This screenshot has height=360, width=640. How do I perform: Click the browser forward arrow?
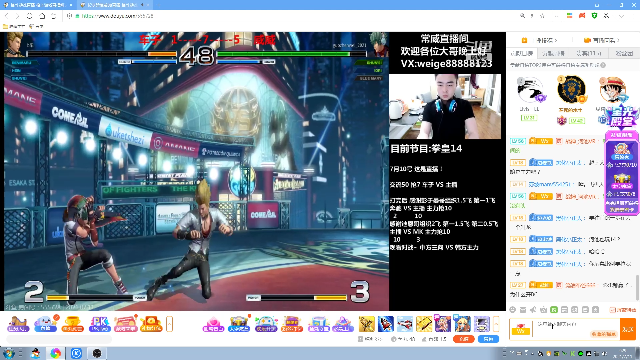[x=17, y=16]
